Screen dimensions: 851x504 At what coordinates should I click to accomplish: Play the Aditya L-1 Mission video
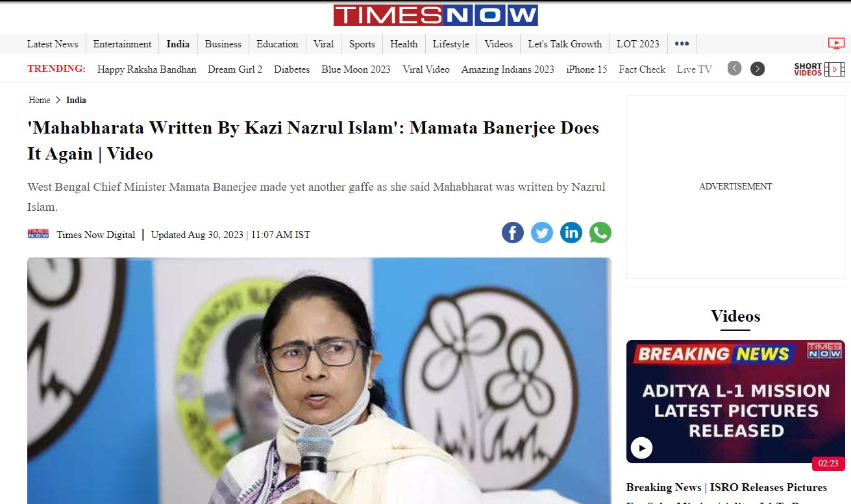tap(641, 448)
